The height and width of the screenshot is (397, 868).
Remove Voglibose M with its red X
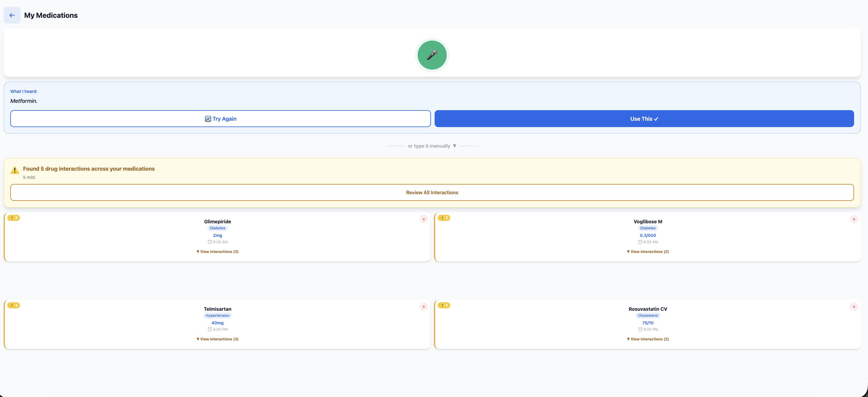[x=853, y=219]
